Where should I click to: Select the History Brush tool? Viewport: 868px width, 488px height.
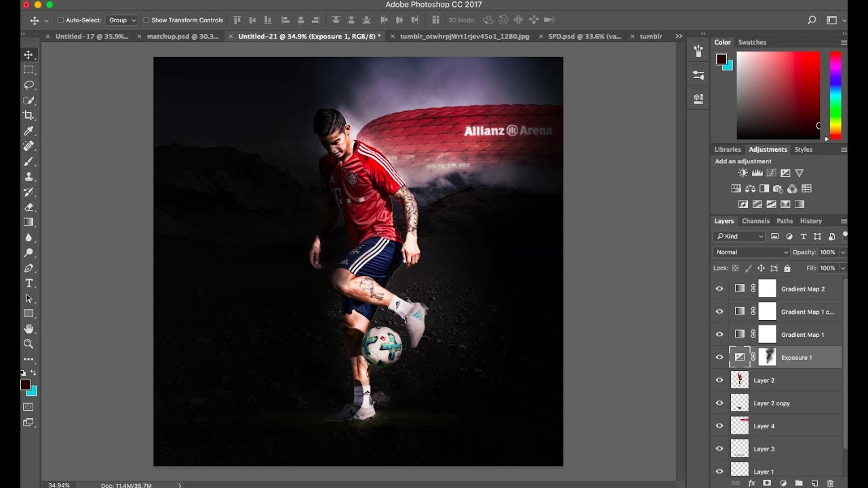(x=28, y=192)
